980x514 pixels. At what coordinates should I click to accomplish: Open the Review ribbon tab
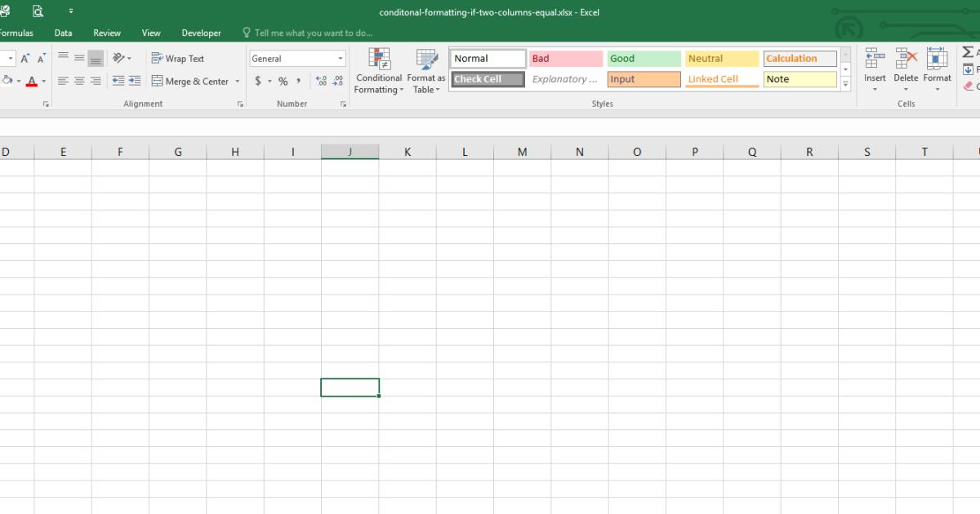[x=107, y=33]
